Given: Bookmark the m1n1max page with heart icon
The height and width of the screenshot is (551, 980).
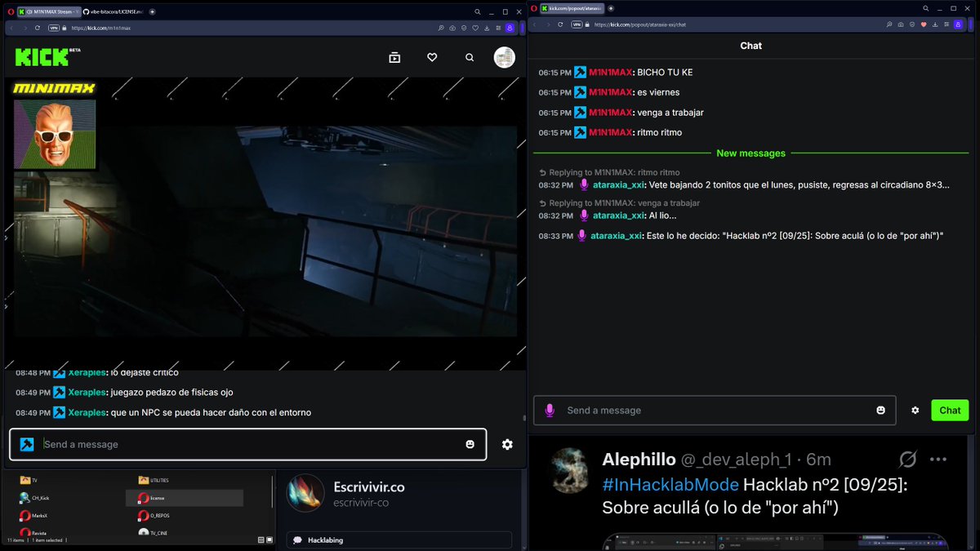Looking at the screenshot, I should point(475,28).
